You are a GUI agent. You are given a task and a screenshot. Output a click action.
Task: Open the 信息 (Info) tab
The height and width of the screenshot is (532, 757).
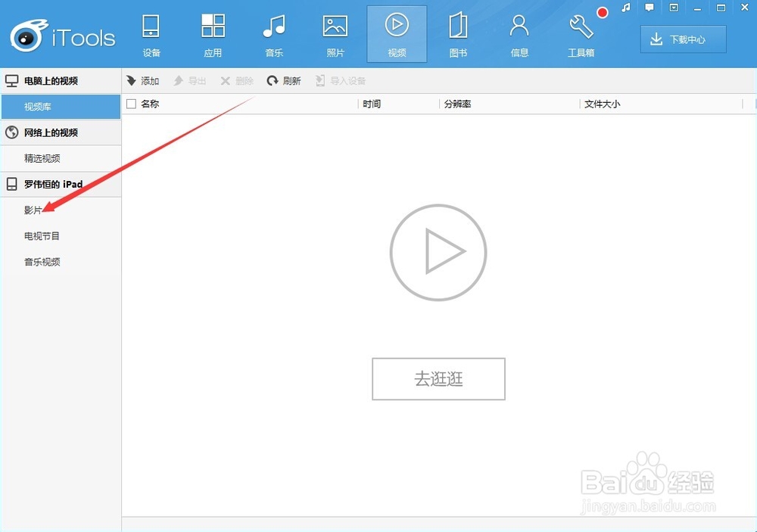(x=519, y=35)
